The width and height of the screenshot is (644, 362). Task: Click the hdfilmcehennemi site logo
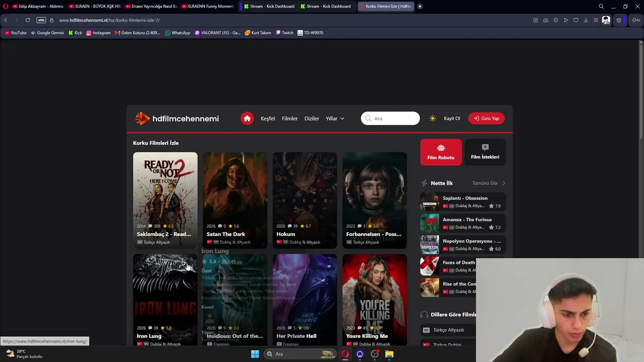pyautogui.click(x=177, y=119)
